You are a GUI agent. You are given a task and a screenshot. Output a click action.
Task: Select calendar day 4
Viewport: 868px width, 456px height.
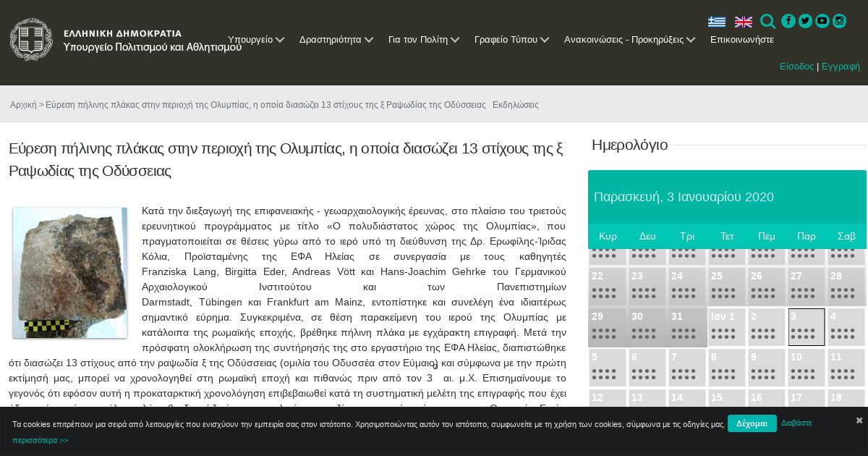coord(846,327)
